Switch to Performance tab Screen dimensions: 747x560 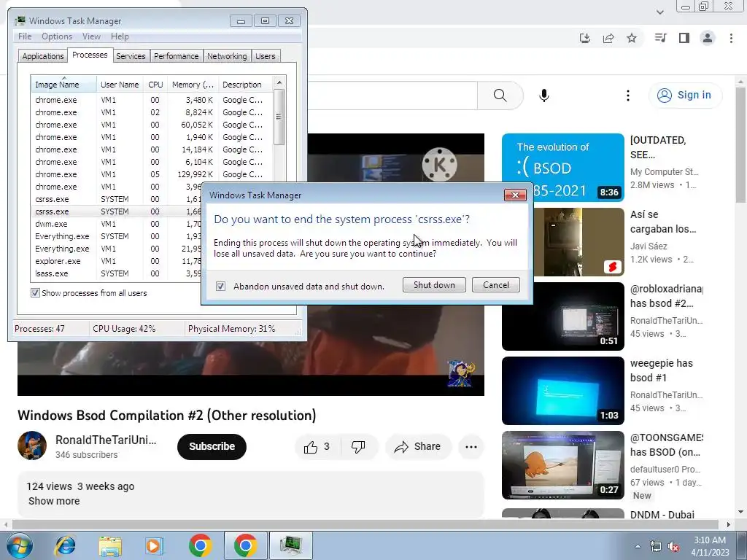tap(177, 56)
